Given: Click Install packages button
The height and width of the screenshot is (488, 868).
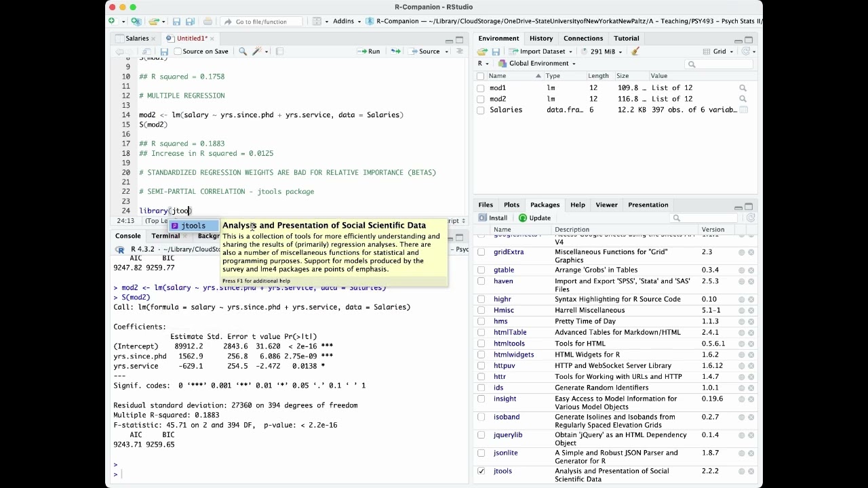Looking at the screenshot, I should 493,218.
